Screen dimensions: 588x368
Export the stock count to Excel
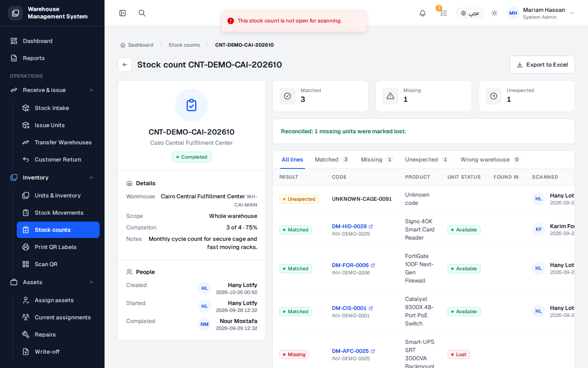click(x=542, y=65)
